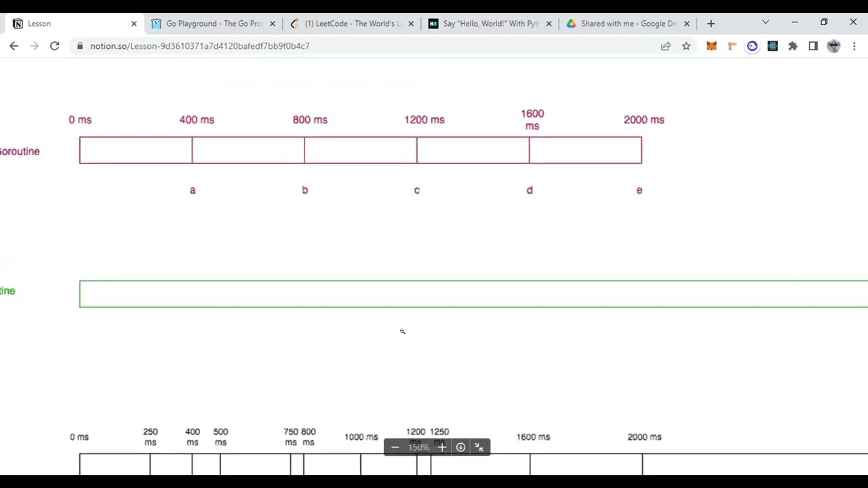Close the Google Drive tab

click(x=686, y=23)
